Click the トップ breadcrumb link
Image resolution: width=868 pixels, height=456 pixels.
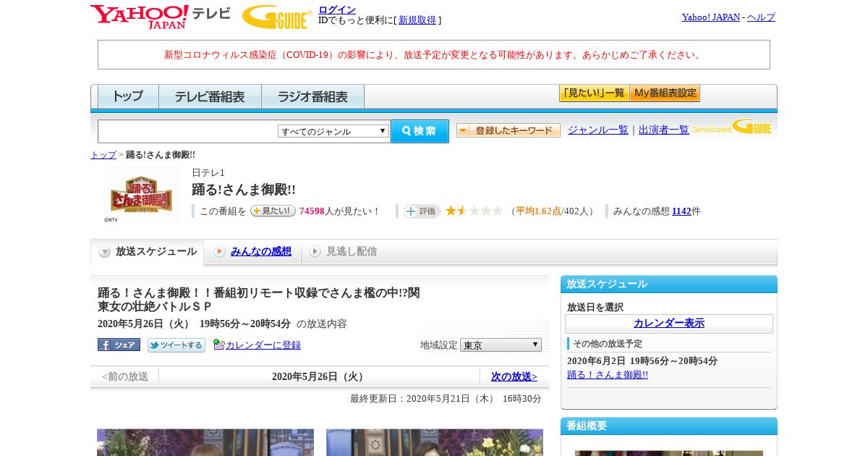point(103,155)
